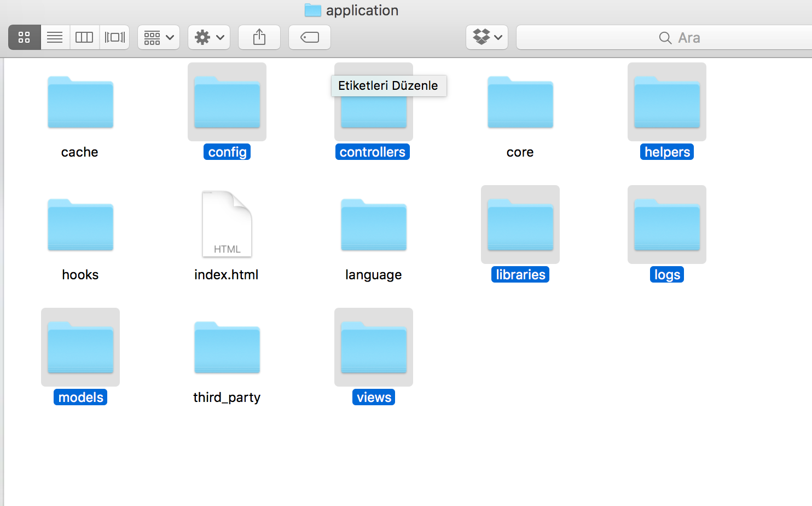The height and width of the screenshot is (506, 812).
Task: Select the hooks folder icon
Action: click(x=80, y=225)
